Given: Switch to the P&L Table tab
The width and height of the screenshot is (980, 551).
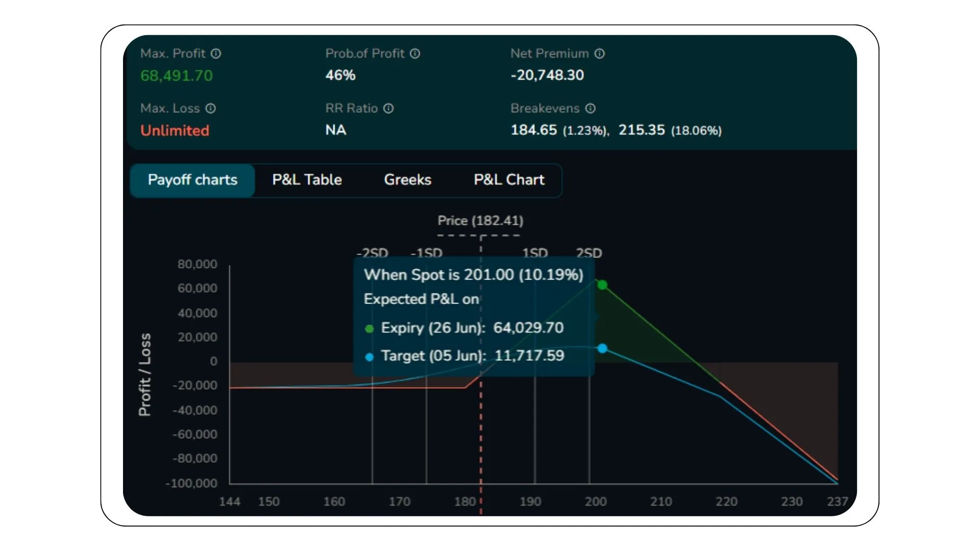Looking at the screenshot, I should click(307, 180).
